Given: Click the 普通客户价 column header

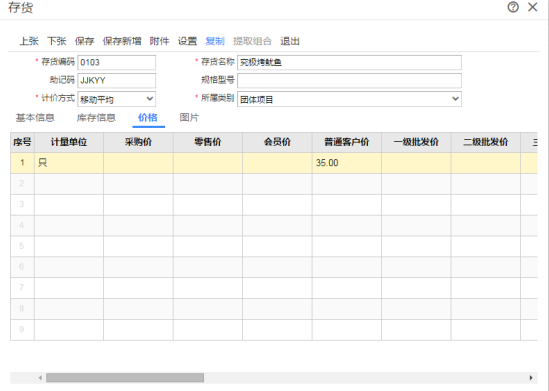Looking at the screenshot, I should (x=347, y=142).
